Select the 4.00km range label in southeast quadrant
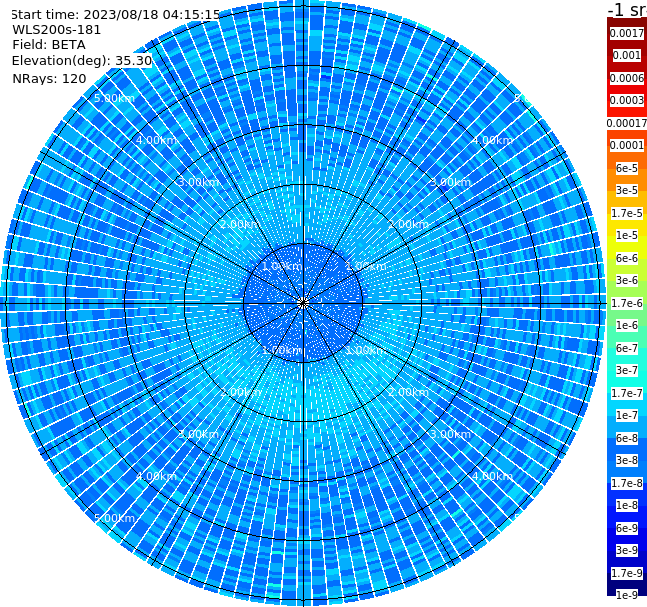Screen dimensions: 647x607 [x=493, y=476]
